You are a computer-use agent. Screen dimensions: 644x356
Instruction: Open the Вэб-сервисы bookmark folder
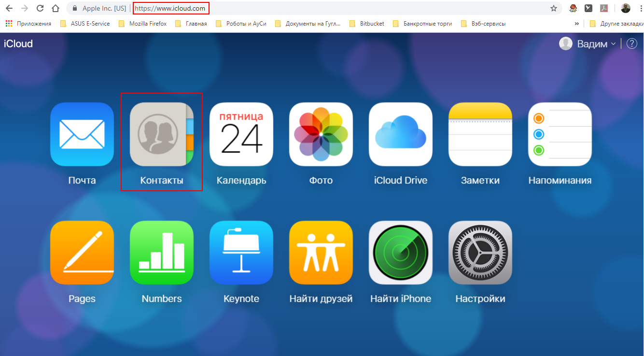[x=483, y=23]
